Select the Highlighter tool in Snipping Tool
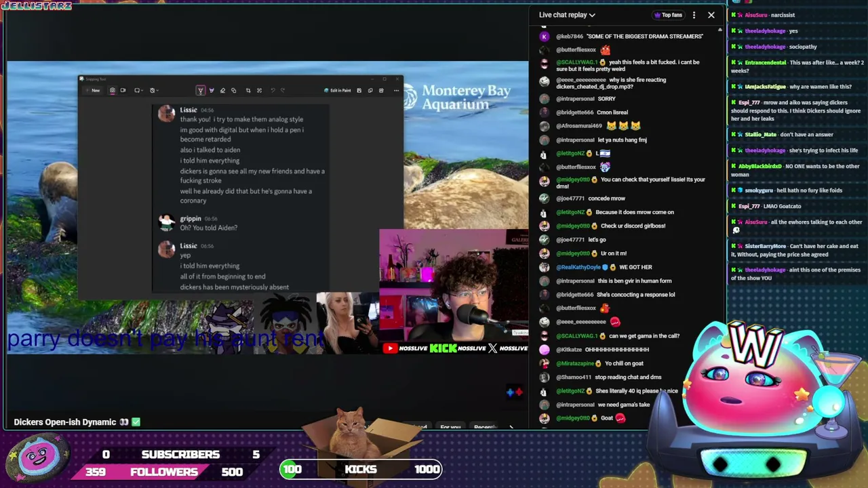The width and height of the screenshot is (868, 488). [x=212, y=90]
